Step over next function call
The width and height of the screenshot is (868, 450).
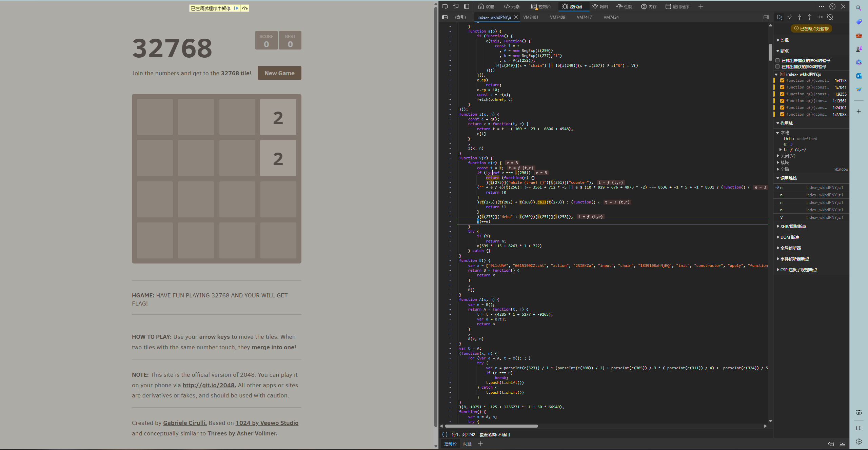pos(789,17)
